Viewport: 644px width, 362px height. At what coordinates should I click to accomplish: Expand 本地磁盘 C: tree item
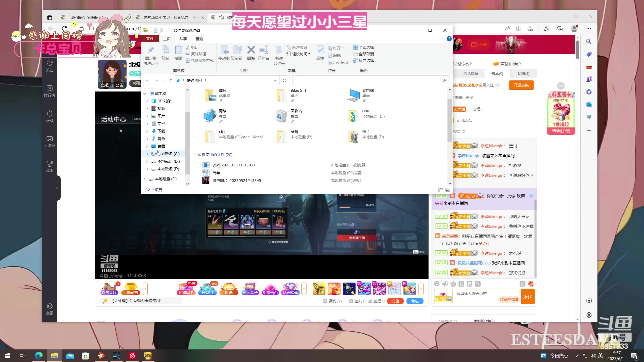pos(147,153)
